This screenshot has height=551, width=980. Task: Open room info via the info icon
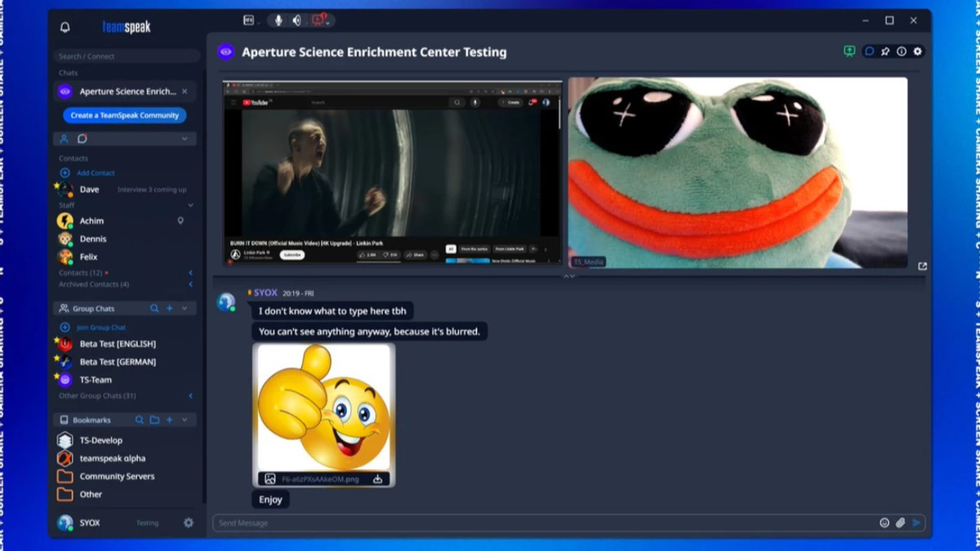tap(902, 51)
